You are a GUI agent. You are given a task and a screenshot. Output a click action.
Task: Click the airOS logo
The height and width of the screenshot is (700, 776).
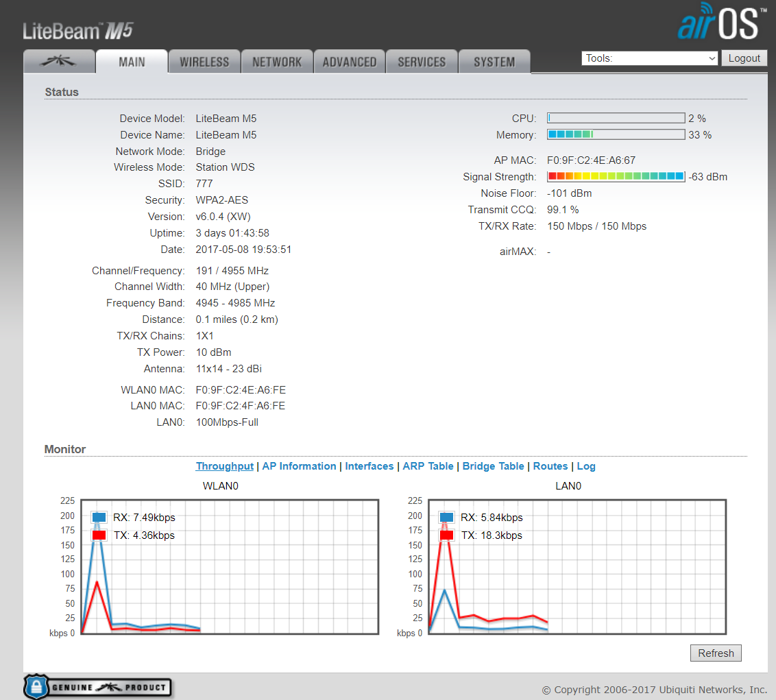[x=722, y=22]
